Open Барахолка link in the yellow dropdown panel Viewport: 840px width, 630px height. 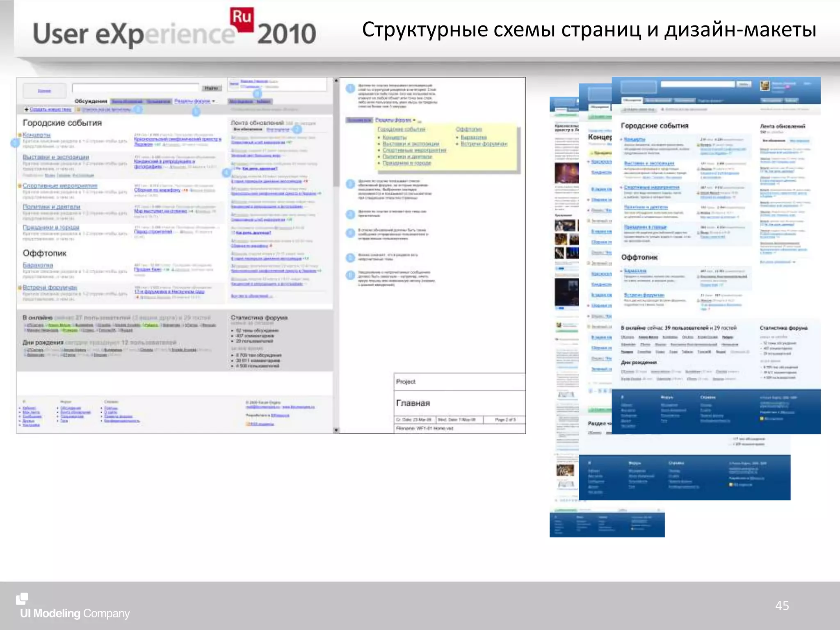pos(473,137)
